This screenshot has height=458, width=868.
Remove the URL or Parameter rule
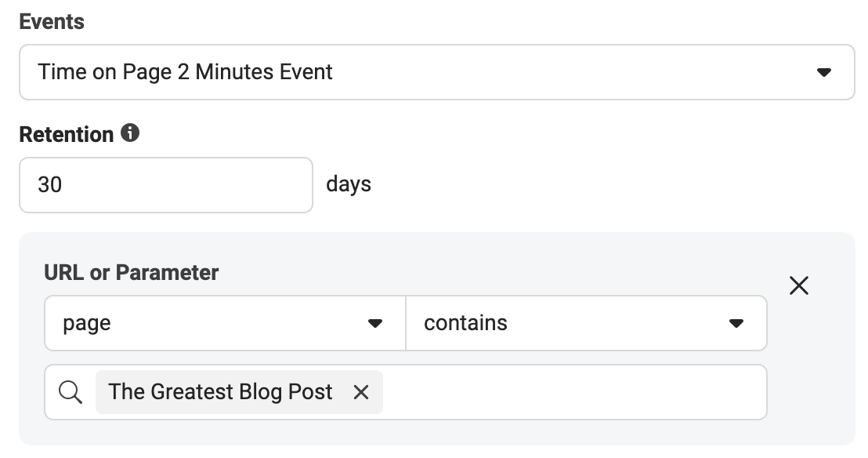tap(799, 285)
